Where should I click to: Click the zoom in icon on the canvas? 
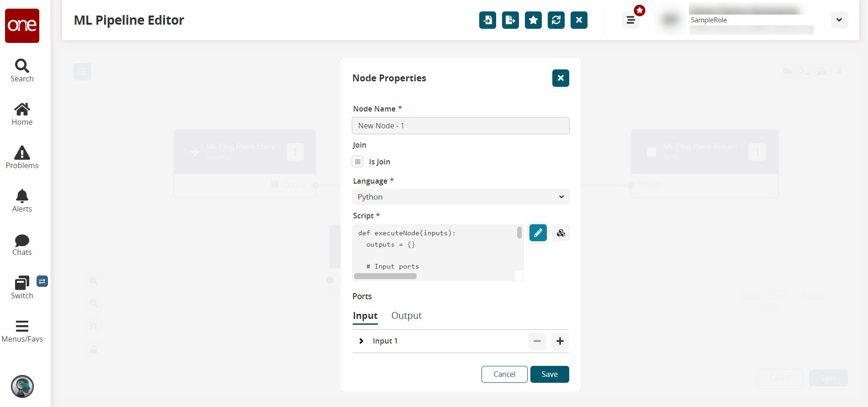tap(94, 280)
